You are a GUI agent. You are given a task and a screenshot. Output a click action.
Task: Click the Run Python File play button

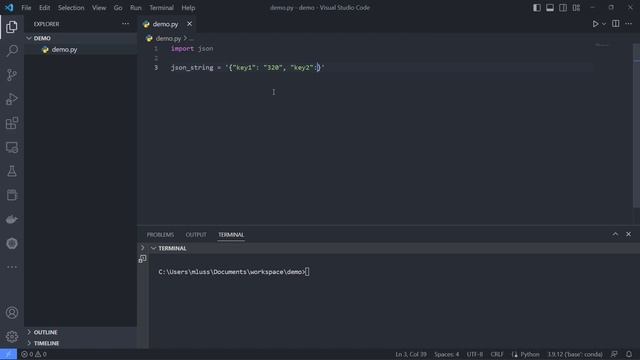pos(596,24)
